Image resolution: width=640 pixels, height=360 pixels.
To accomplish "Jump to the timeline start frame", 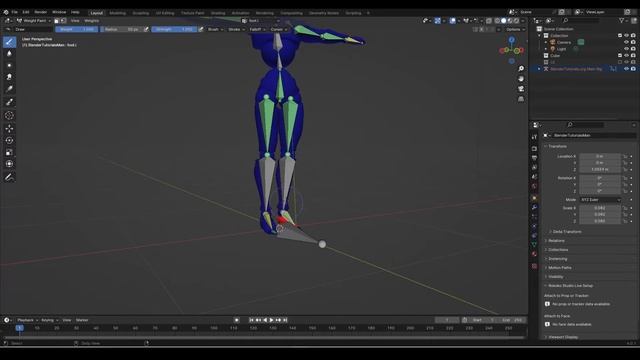I will pos(251,320).
